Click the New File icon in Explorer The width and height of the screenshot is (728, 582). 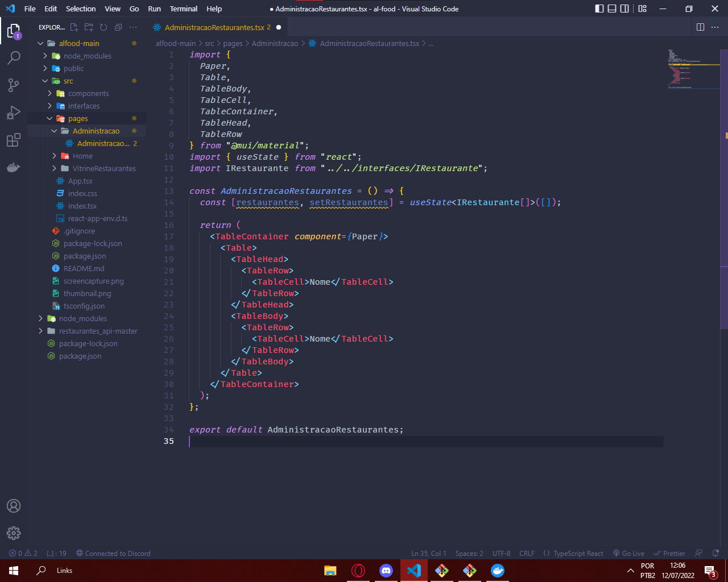[74, 27]
